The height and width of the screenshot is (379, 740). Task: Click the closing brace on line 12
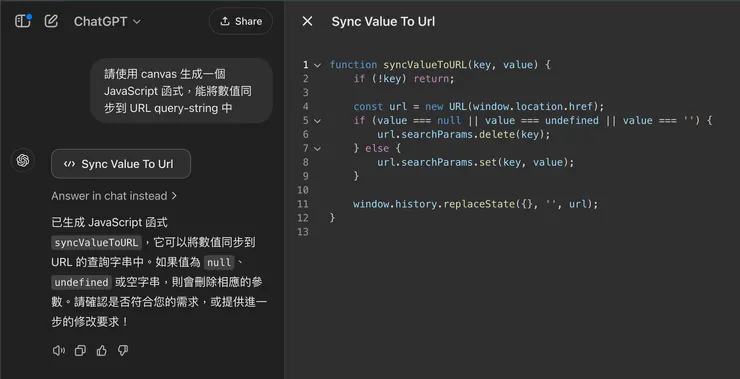[332, 218]
